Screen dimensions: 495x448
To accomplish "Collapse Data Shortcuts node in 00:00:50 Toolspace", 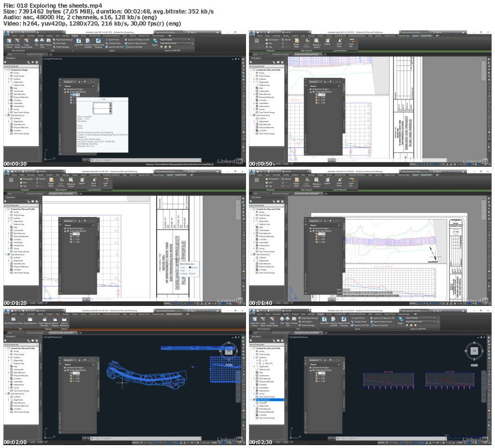I will click(x=251, y=115).
